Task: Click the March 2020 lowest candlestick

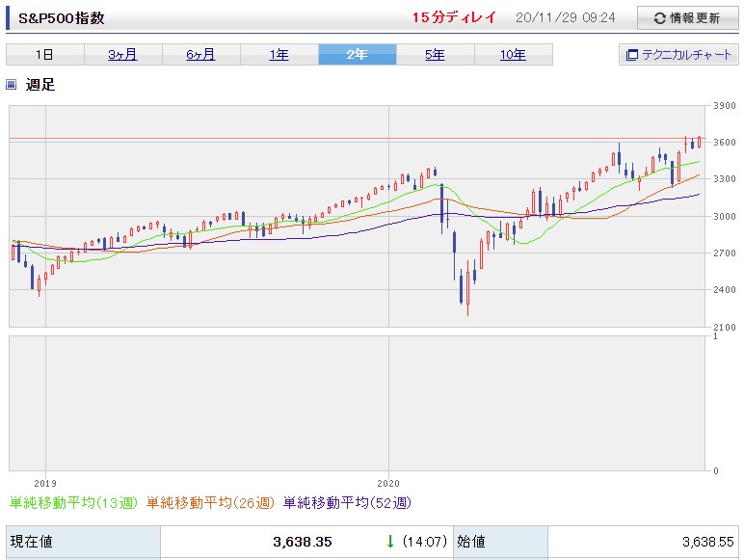Action: click(x=467, y=287)
